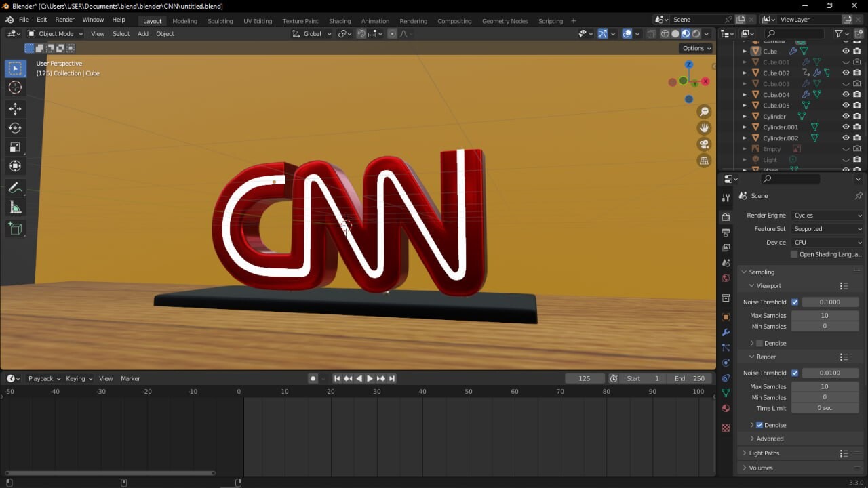Switch to the Shading workspace tab
The width and height of the screenshot is (868, 488).
[x=340, y=20]
